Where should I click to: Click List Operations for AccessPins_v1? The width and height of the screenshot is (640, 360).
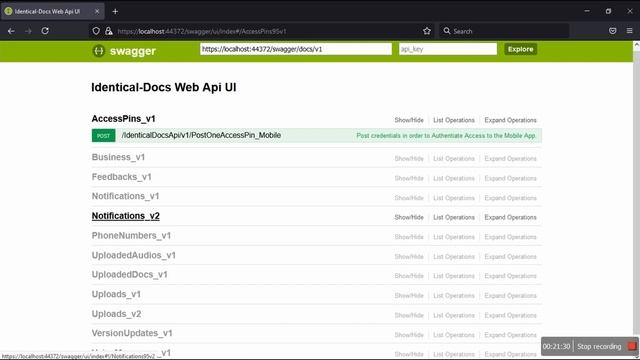click(454, 120)
